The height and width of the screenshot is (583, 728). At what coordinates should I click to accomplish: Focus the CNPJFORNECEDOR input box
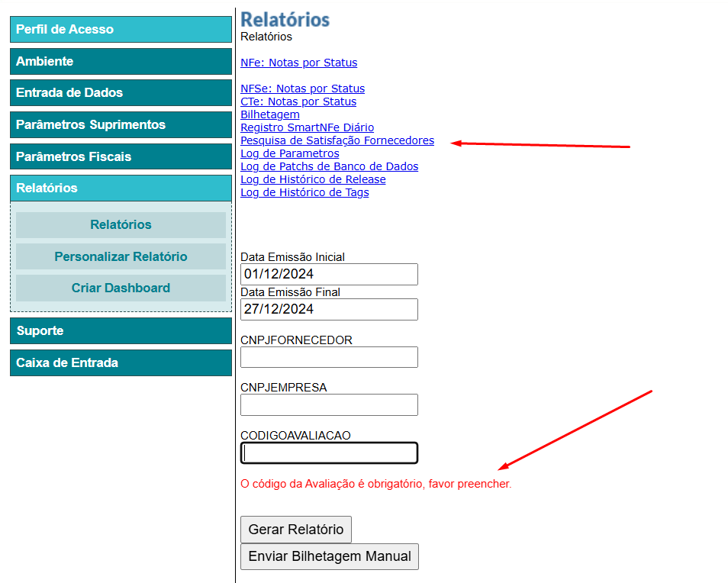click(x=329, y=357)
